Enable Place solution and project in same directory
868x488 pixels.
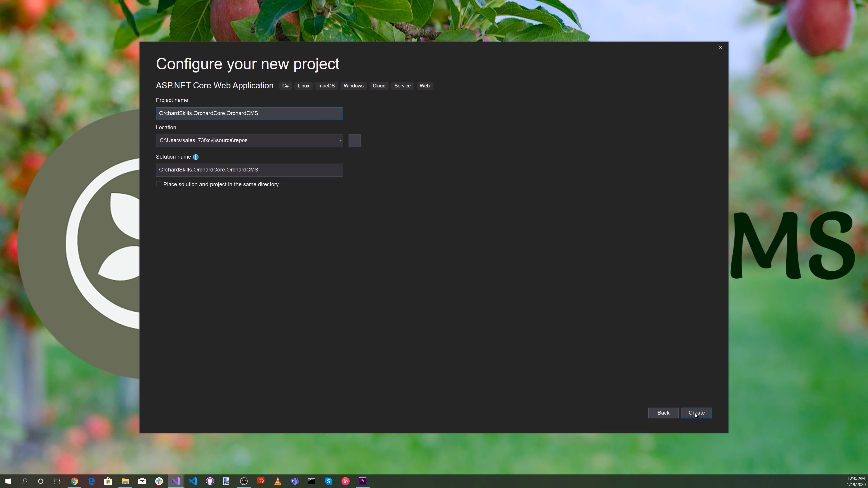(159, 184)
